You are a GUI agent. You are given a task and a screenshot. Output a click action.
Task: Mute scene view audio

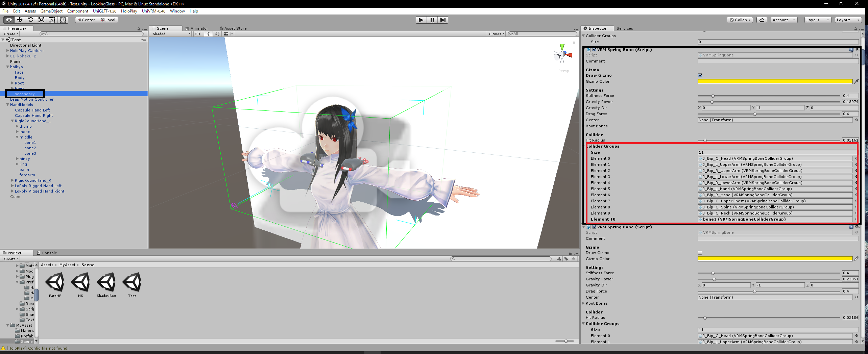pos(217,34)
